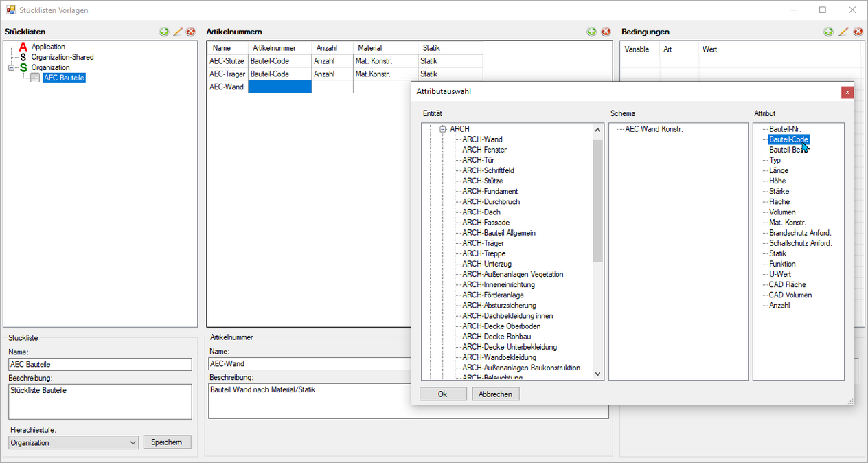Select ARCH-Treppe entity

(x=483, y=253)
